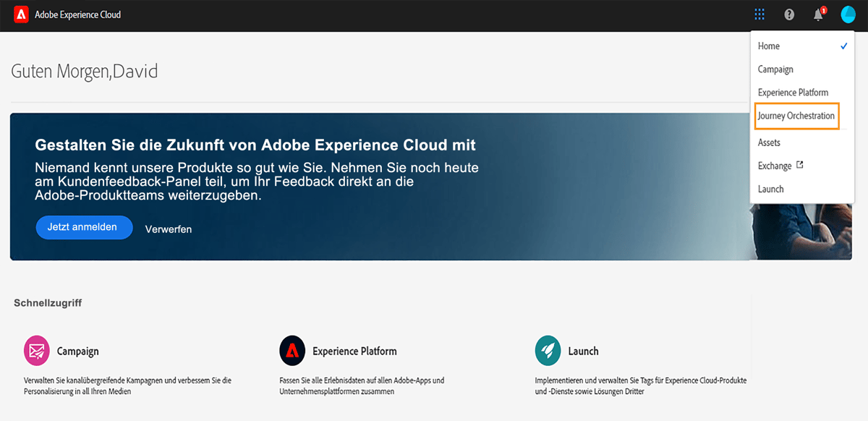
Task: Click the Jetzt anmelden button
Action: pyautogui.click(x=85, y=227)
